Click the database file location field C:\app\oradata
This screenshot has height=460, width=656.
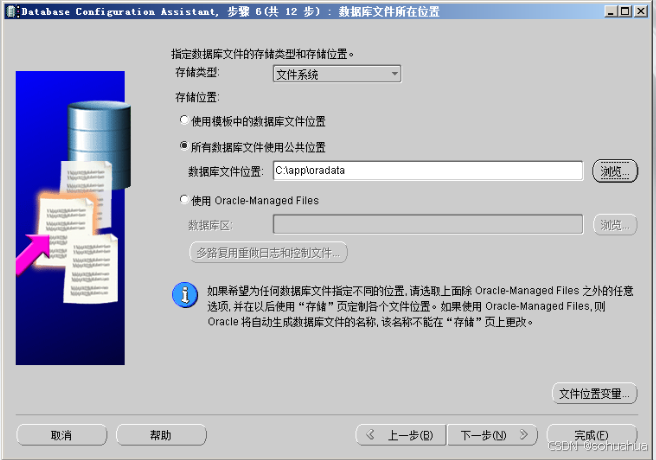pyautogui.click(x=428, y=171)
